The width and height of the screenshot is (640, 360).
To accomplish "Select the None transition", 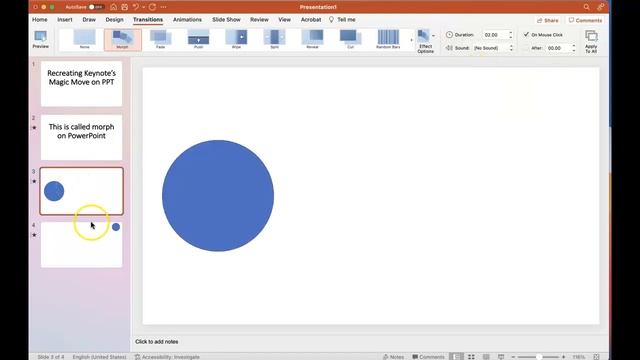I will click(x=84, y=40).
